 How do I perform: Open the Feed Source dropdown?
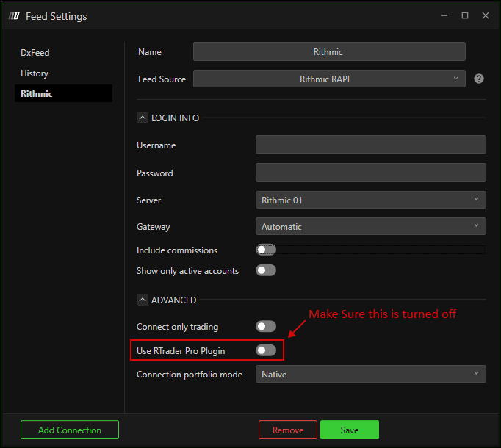click(x=329, y=79)
